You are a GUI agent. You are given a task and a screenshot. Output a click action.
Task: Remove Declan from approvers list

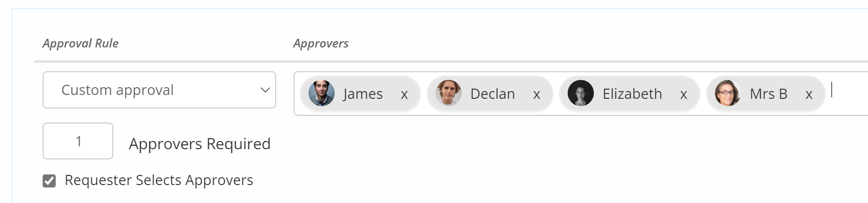pyautogui.click(x=537, y=94)
